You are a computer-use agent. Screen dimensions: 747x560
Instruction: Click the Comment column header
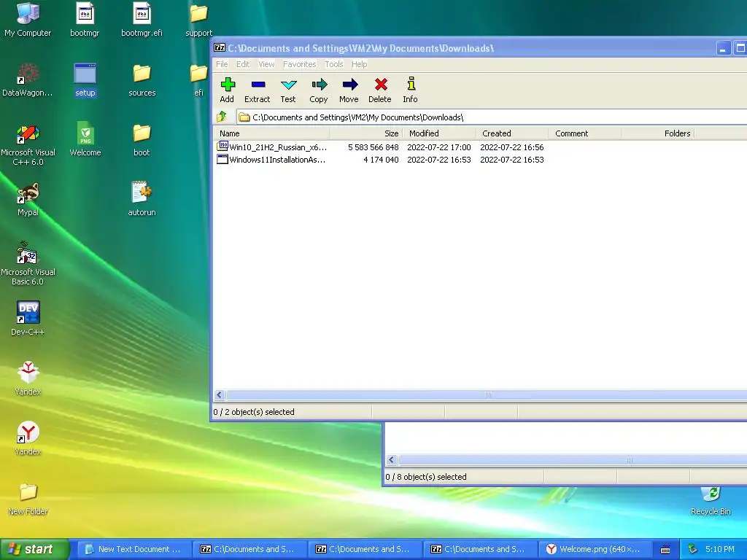(584, 133)
